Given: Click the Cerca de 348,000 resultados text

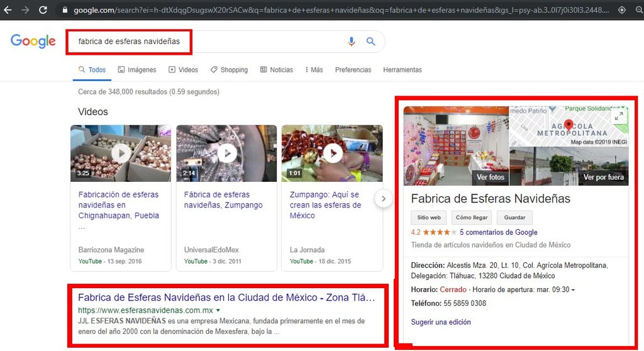Looking at the screenshot, I should (x=148, y=92).
